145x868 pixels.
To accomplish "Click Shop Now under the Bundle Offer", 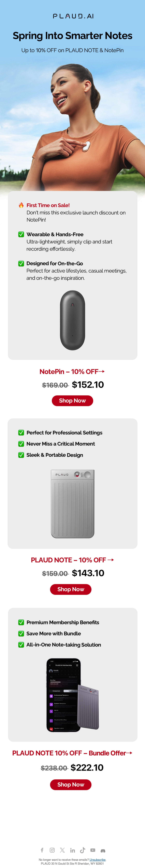I will pos(71,784).
